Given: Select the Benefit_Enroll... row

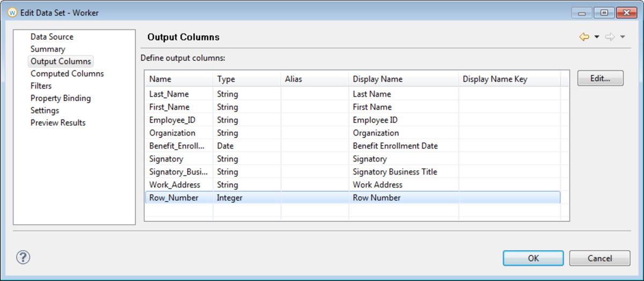Looking at the screenshot, I should pos(353,146).
